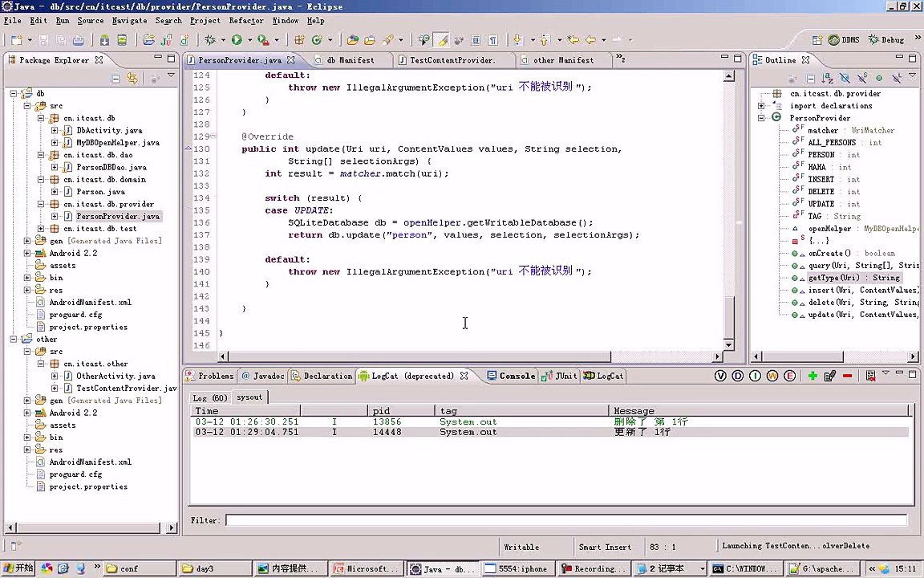924x578 pixels.
Task: Toggle Hide Non-Public Members green dot
Action: [x=879, y=79]
